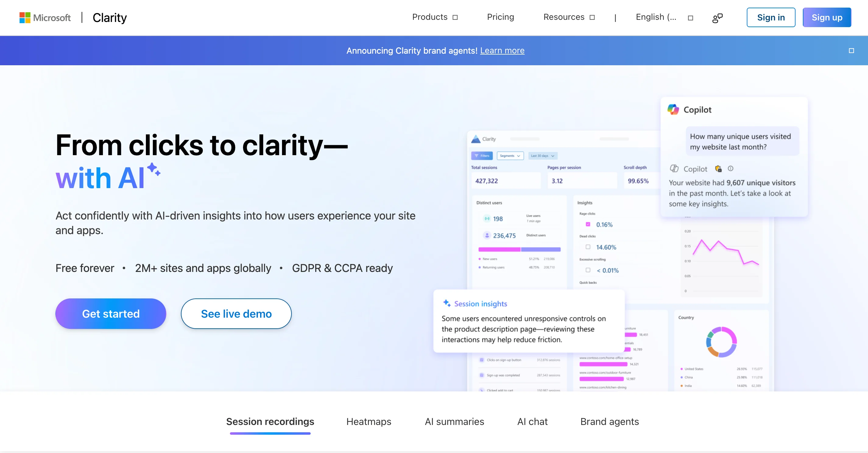Check the Dead clicks checkbox

point(588,247)
